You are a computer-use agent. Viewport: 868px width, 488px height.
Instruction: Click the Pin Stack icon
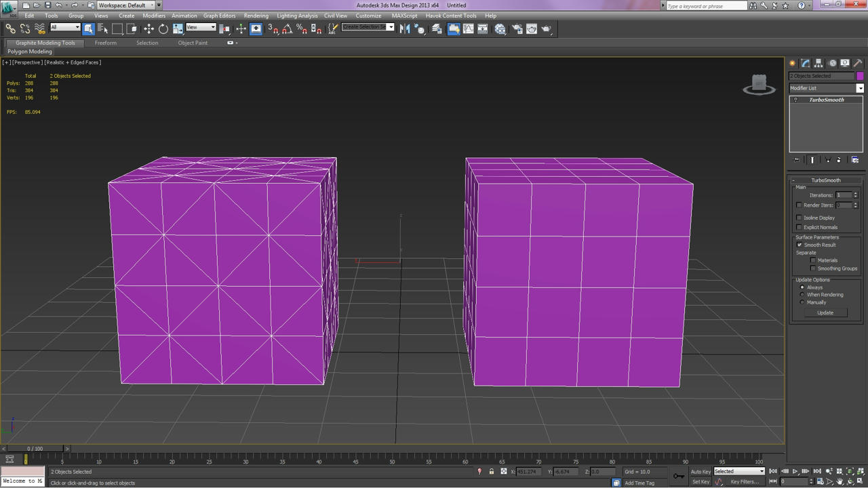coord(797,160)
